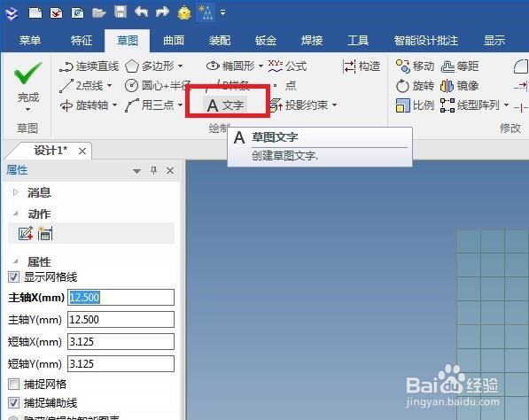
Task: Click the 短轴X(mm) input field
Action: (121, 342)
